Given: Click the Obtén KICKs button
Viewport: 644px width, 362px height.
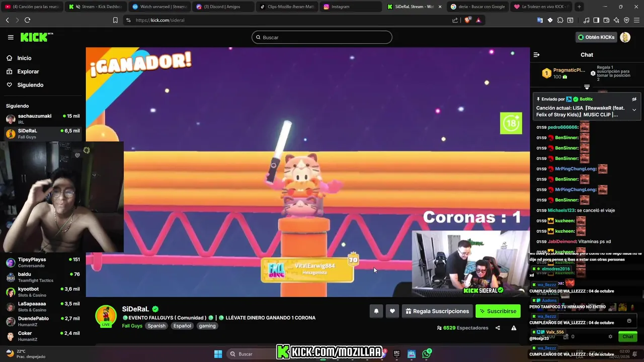Looking at the screenshot, I should point(596,37).
